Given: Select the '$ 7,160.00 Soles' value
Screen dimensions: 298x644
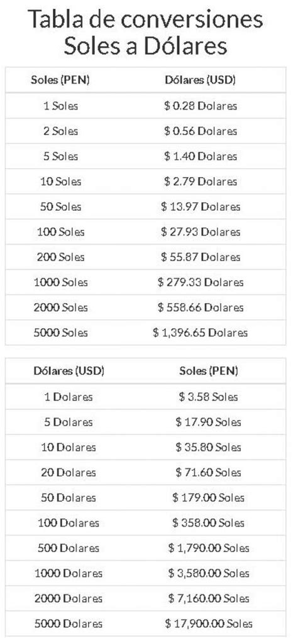Looking at the screenshot, I should (208, 598).
